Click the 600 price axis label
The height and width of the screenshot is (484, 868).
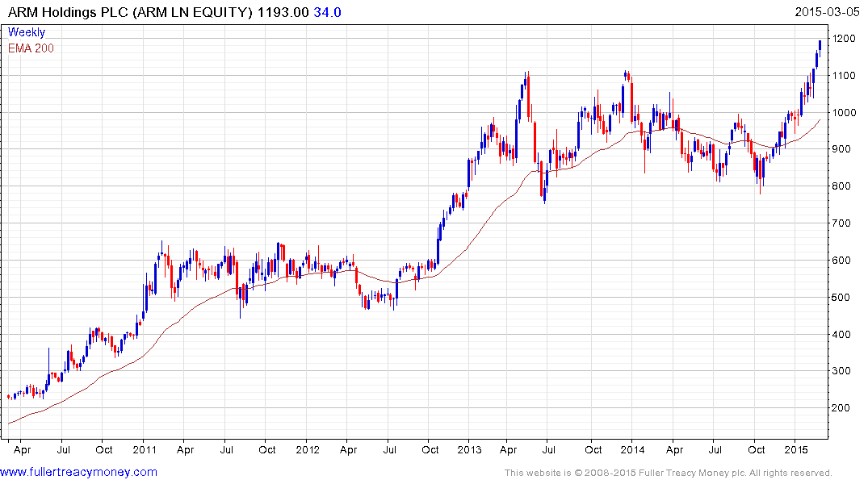(x=841, y=260)
